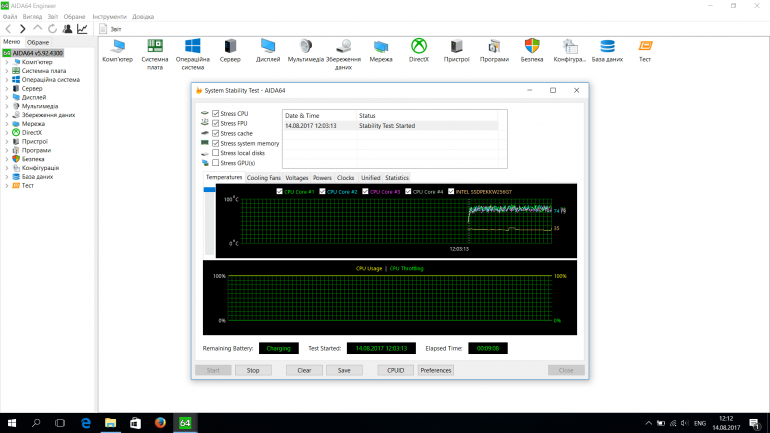Click the toolbar graph icon

click(82, 29)
